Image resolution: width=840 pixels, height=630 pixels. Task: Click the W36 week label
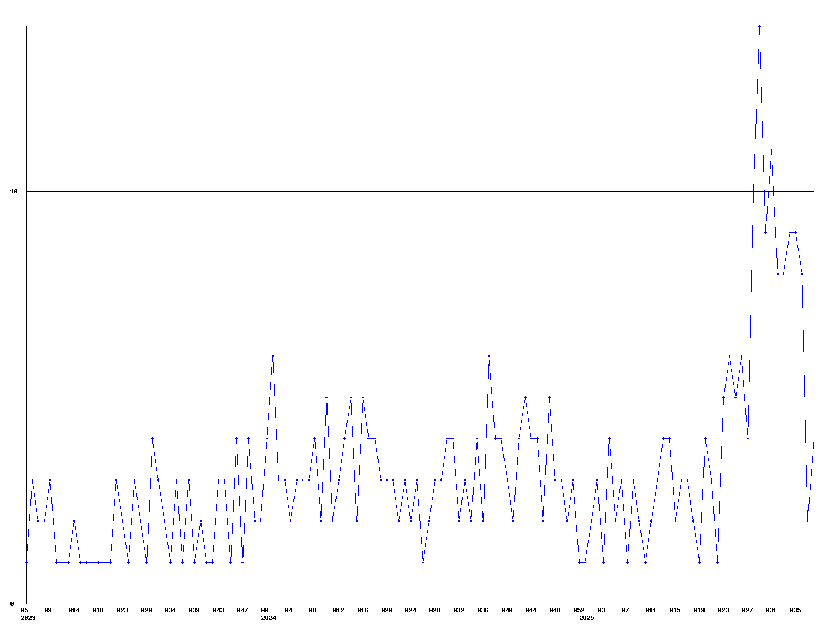pos(483,610)
